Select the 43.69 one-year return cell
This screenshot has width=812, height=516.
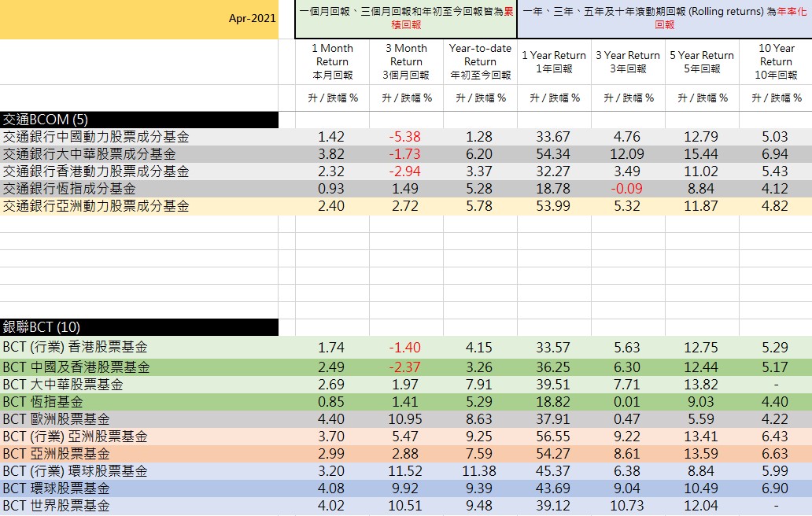point(553,488)
